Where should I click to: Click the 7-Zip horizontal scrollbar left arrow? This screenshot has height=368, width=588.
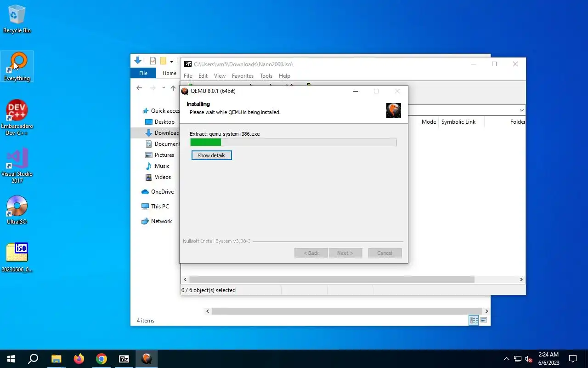185,279
